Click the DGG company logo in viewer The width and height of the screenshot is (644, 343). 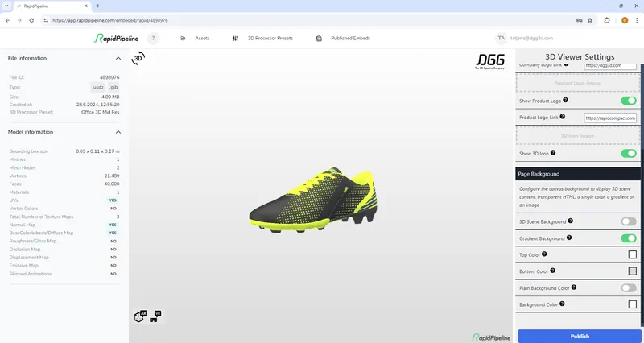tap(489, 61)
